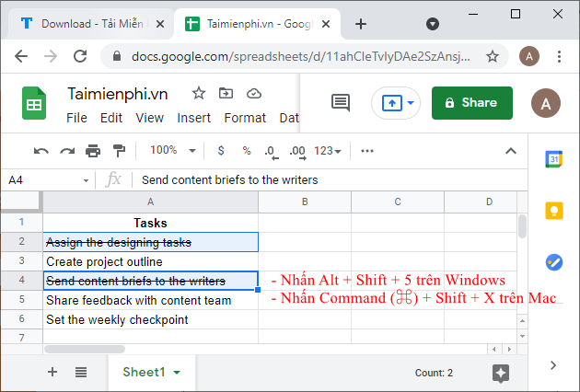Open more formats 123 dropdown
Image resolution: width=580 pixels, height=392 pixels.
pos(328,151)
